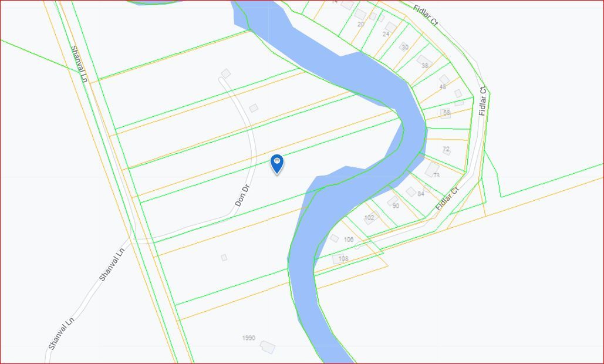The width and height of the screenshot is (604, 364).
Task: Select the building at the end of Don Dr
Action: pyautogui.click(x=226, y=73)
